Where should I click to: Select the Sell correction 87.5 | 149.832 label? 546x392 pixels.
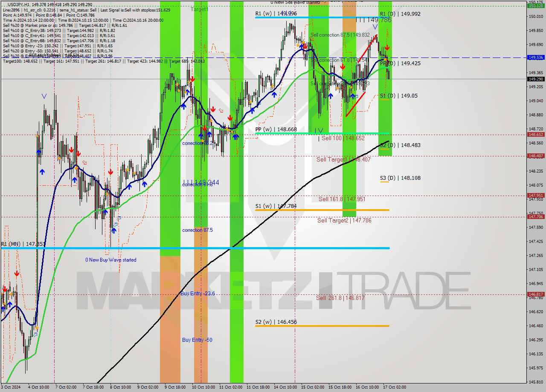tap(340, 35)
